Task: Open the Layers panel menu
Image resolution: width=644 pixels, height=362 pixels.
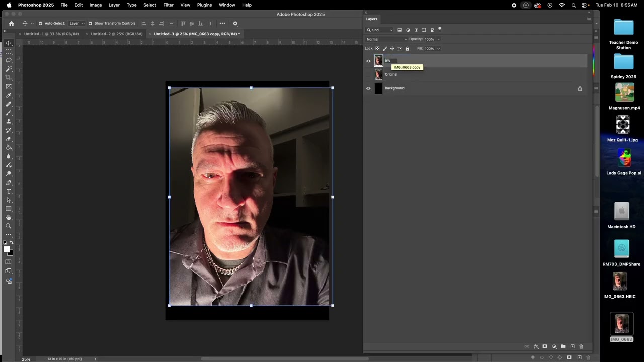Action: pos(589,19)
